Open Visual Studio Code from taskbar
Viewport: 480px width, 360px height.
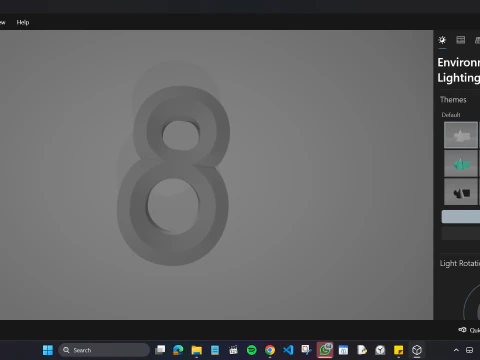pos(288,350)
